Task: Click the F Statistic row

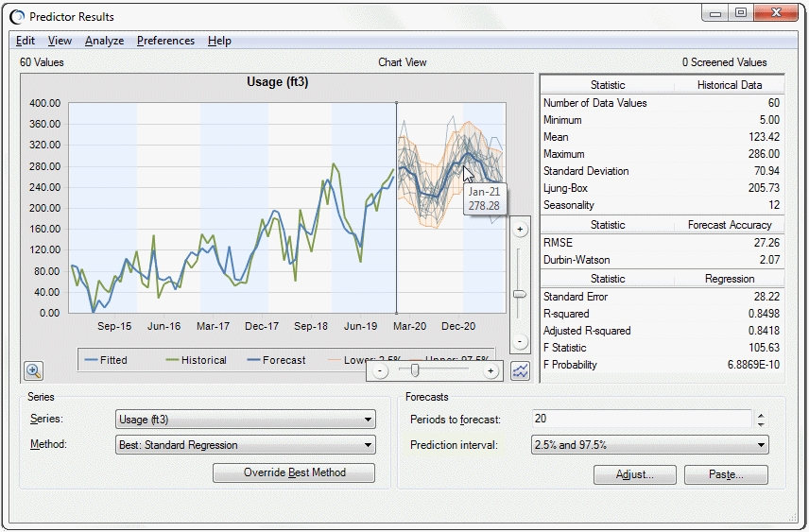Action: click(662, 348)
